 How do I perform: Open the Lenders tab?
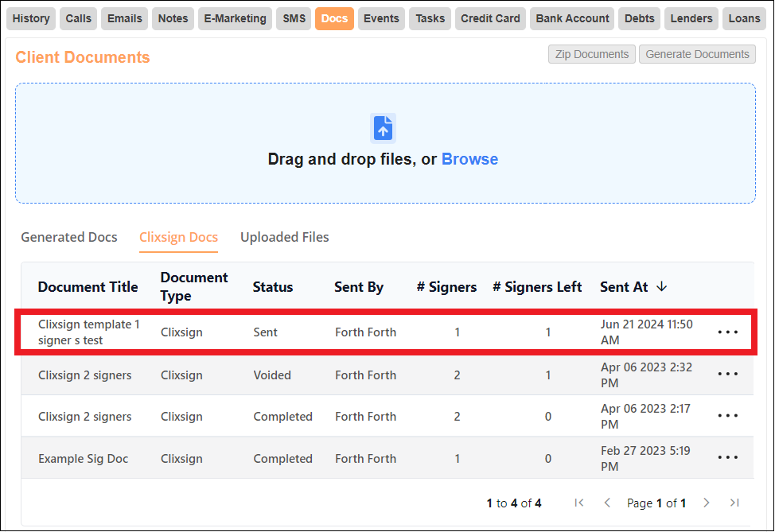691,19
